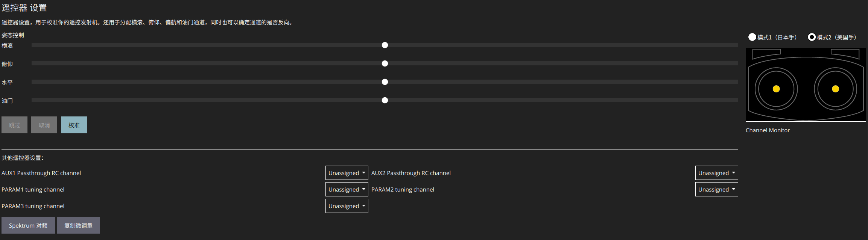Click the left yellow stick indicator
This screenshot has width=868, height=240.
[x=776, y=89]
